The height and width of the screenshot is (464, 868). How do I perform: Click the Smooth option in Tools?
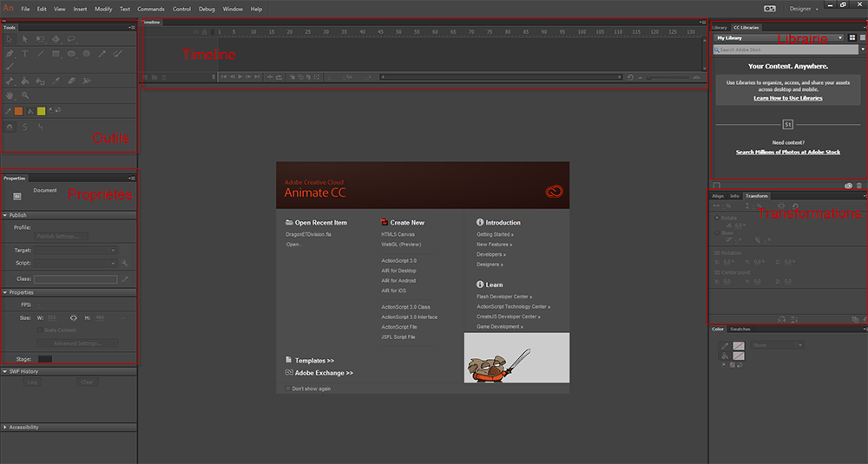click(25, 127)
